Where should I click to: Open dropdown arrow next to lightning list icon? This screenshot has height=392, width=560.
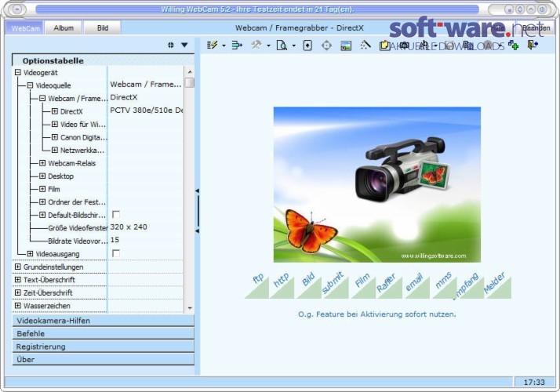224,45
